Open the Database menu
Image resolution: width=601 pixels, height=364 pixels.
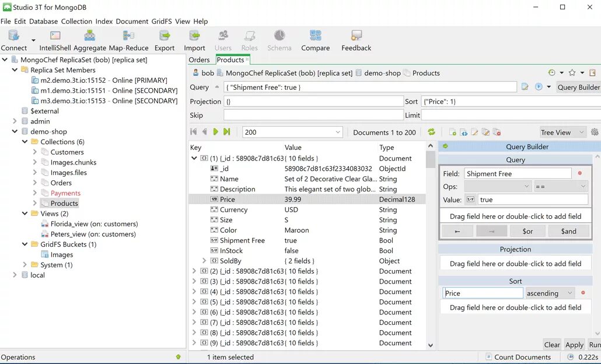(43, 22)
